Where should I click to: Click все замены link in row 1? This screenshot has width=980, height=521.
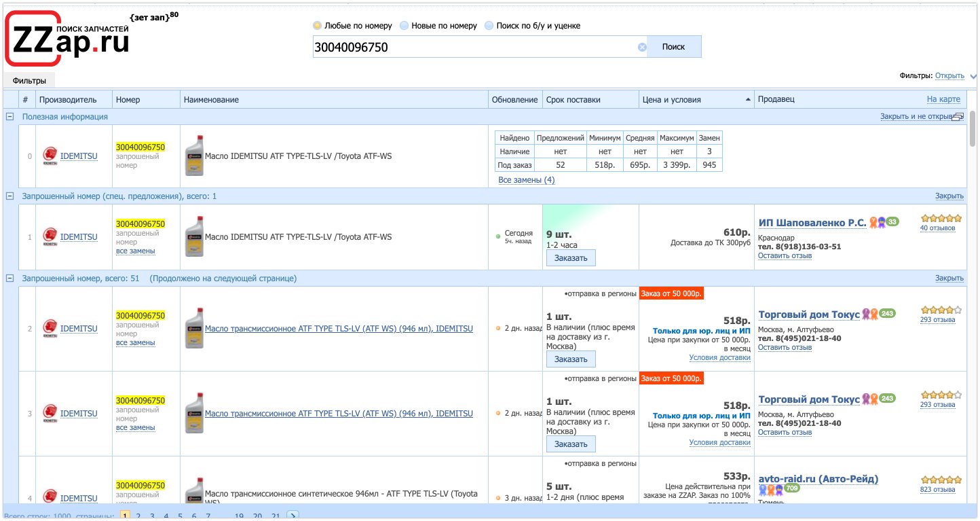(x=136, y=251)
